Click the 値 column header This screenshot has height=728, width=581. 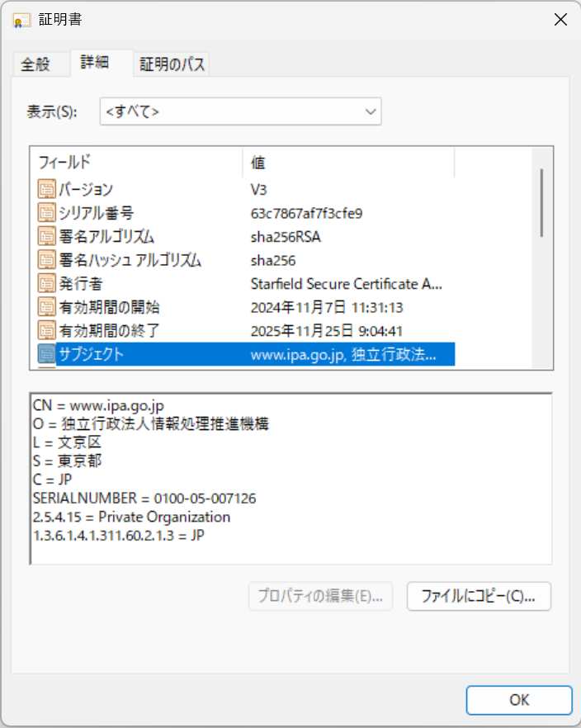coord(348,163)
